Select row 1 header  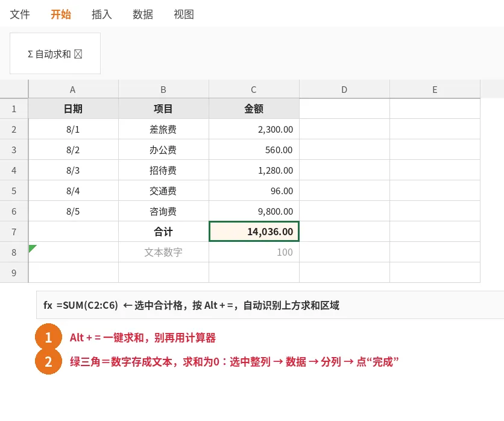14,109
